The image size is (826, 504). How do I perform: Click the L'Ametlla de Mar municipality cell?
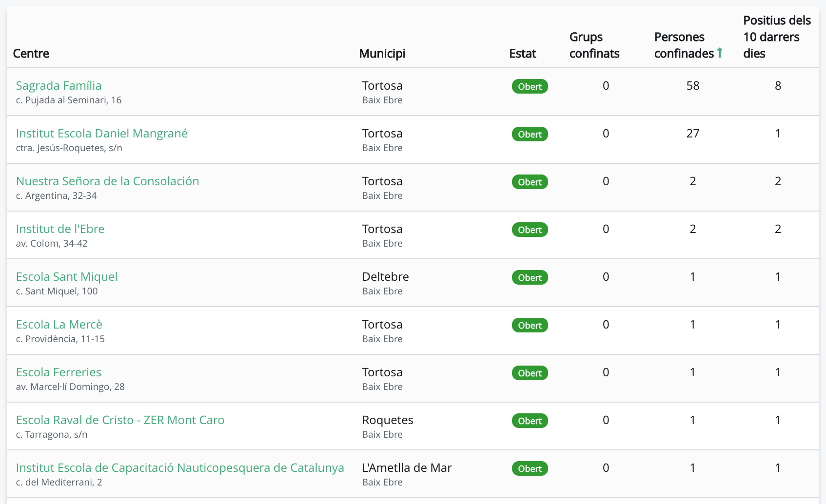point(407,468)
